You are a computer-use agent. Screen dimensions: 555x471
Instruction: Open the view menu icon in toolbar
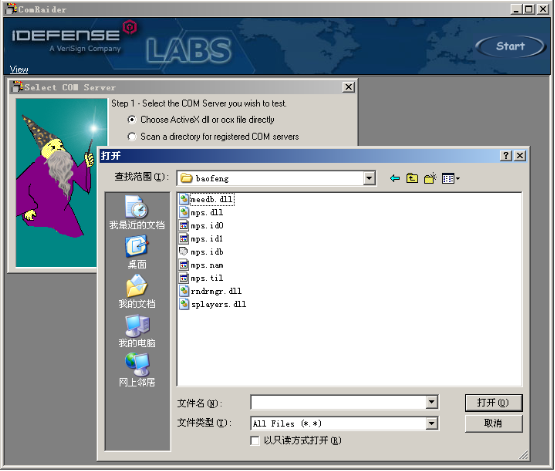click(451, 178)
